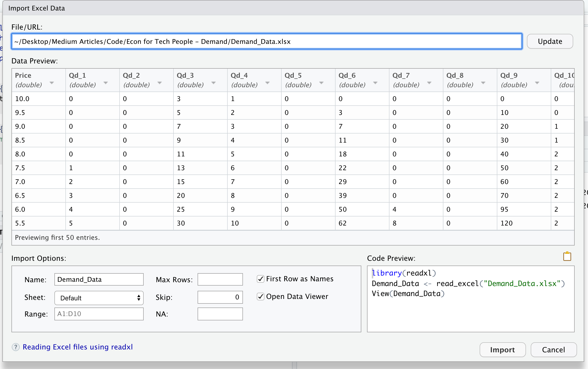The image size is (588, 369).
Task: Click the Name field containing Demand_Data
Action: (99, 280)
